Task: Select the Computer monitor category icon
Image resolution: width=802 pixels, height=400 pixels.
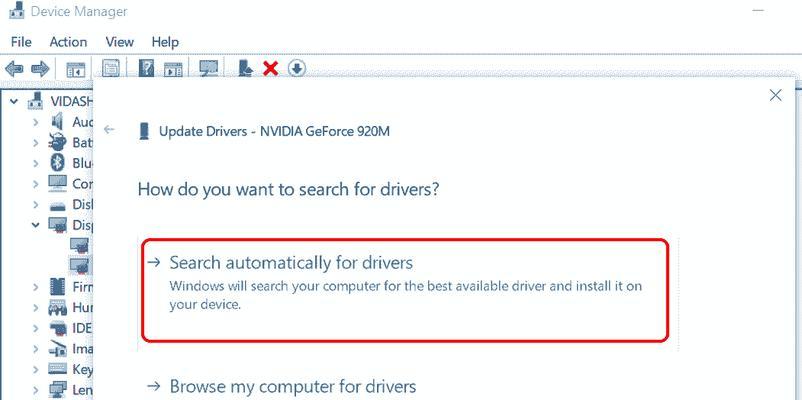Action: pos(57,183)
